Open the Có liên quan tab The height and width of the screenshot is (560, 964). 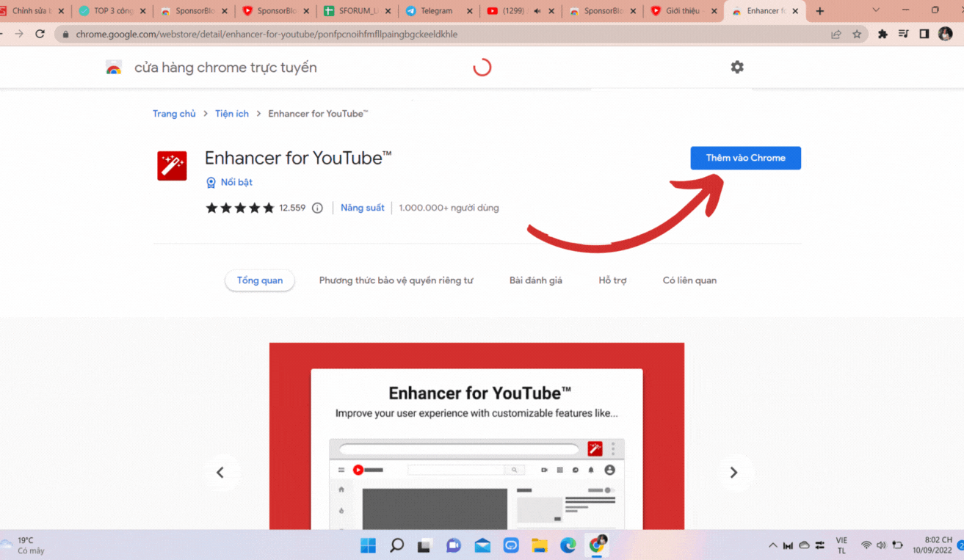point(689,280)
